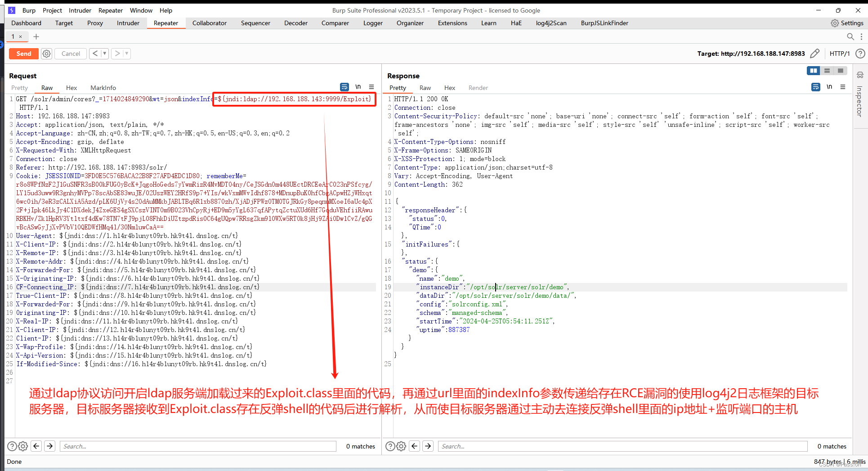Image resolution: width=868 pixels, height=471 pixels.
Task: Choose combined tabbed layout icon
Action: coord(840,71)
